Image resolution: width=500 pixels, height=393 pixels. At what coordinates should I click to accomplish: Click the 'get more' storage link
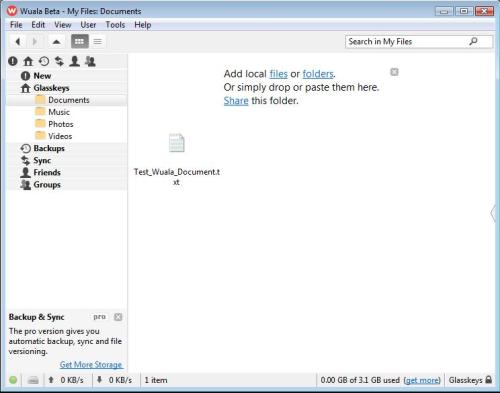coord(422,380)
